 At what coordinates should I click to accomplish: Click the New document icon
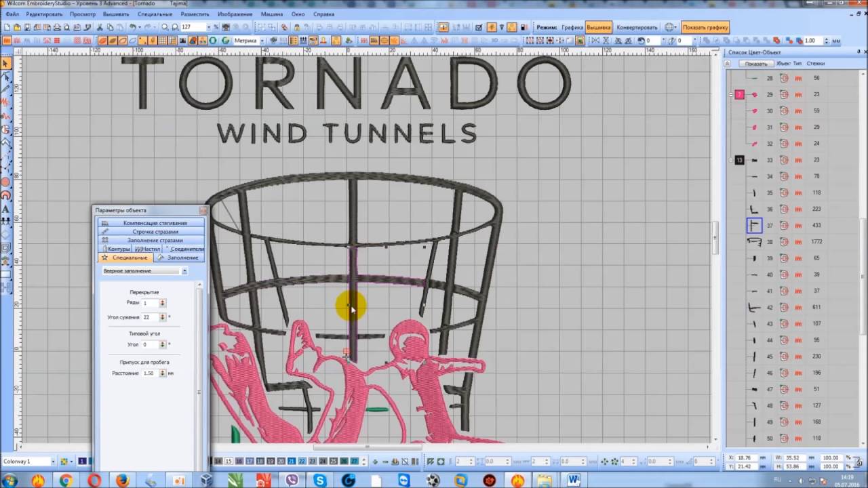coord(7,27)
